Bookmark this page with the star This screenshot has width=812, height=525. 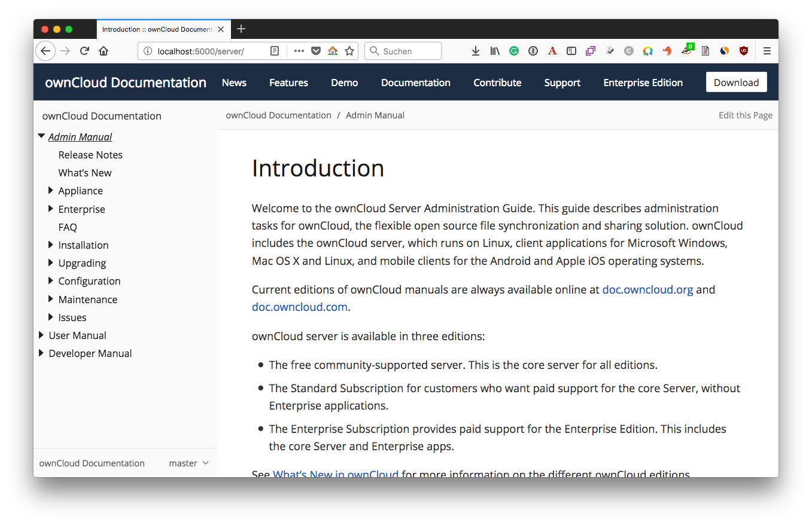[x=349, y=51]
